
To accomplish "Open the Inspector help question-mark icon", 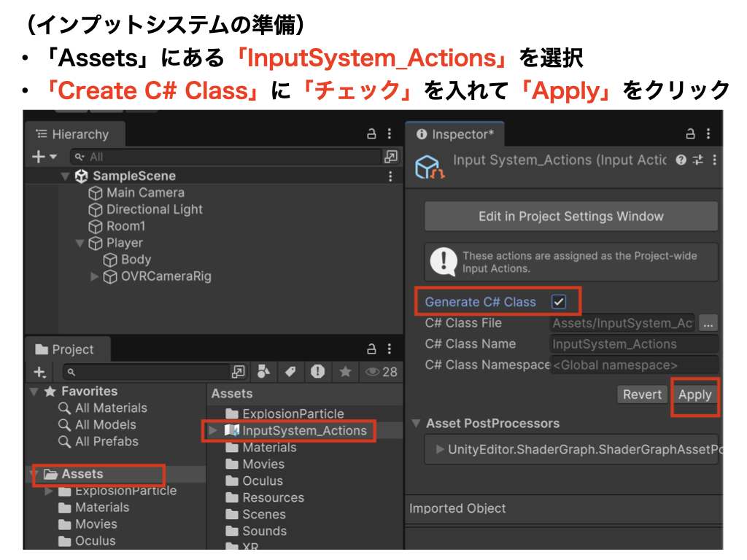I will 681,160.
